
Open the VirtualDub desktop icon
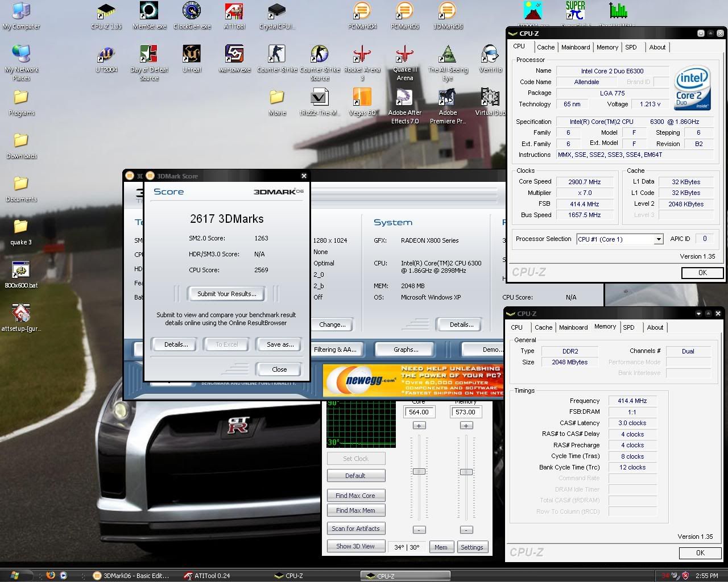(x=490, y=102)
